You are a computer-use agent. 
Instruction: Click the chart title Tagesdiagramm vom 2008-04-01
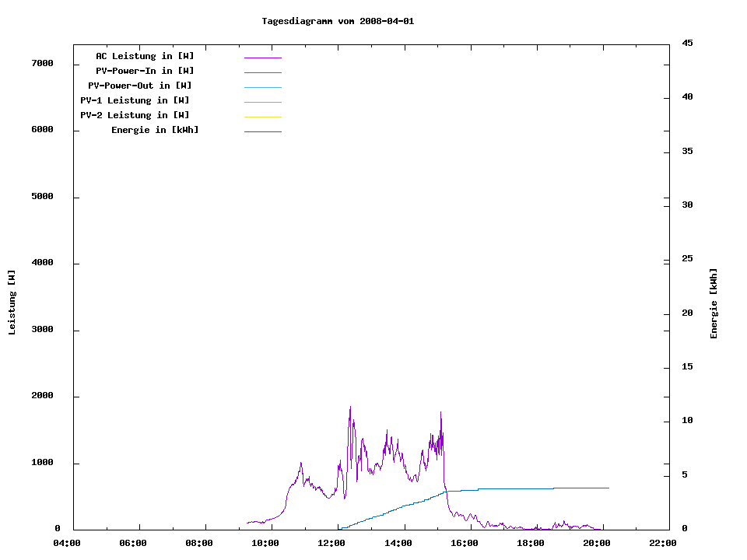338,21
